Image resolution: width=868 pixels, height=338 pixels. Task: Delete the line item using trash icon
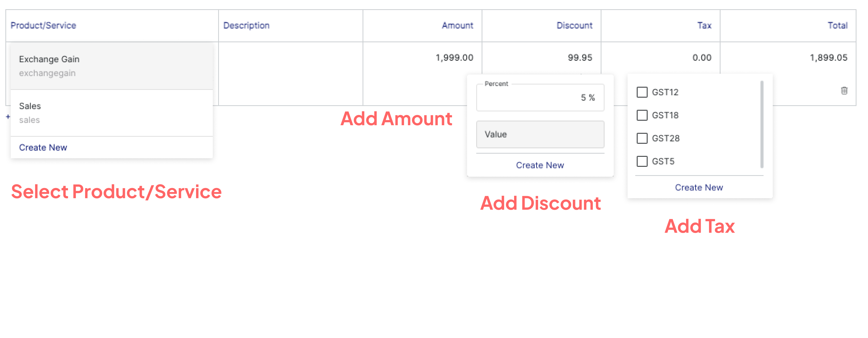[x=844, y=91]
